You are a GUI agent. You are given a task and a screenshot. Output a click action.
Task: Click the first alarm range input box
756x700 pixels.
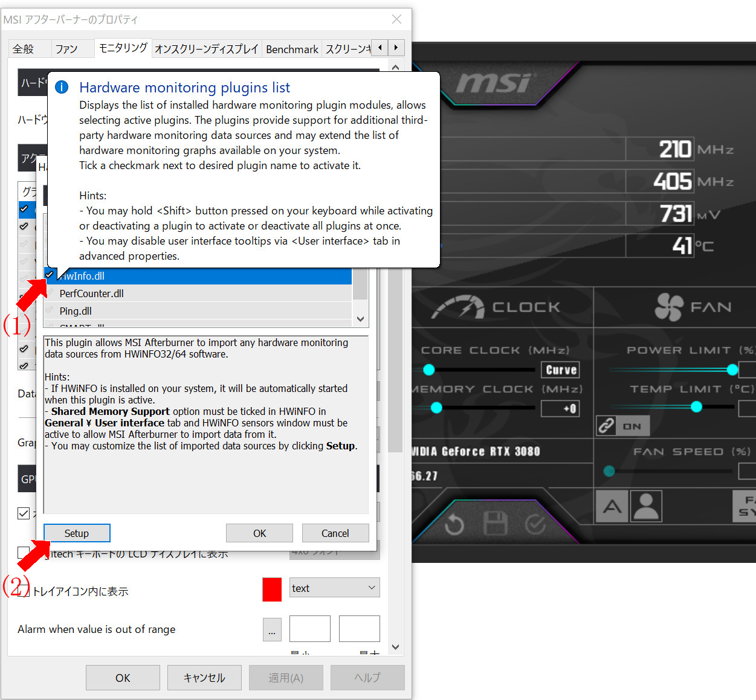(310, 629)
